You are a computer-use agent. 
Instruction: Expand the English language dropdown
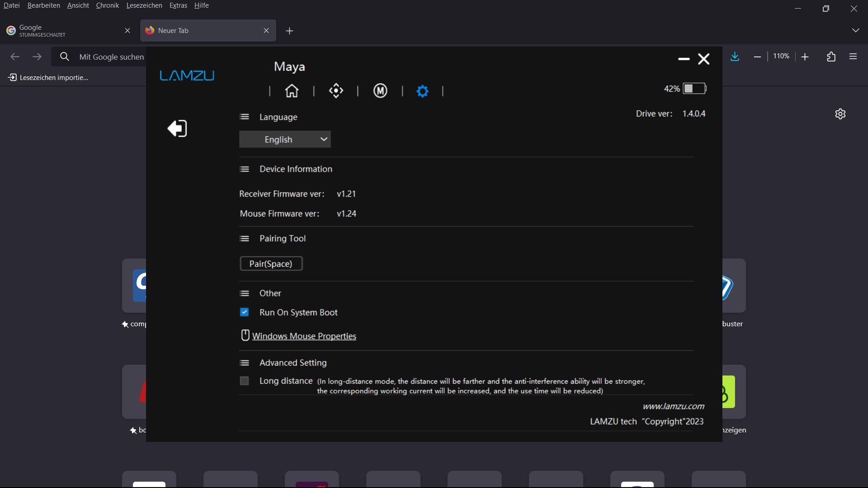click(x=285, y=139)
